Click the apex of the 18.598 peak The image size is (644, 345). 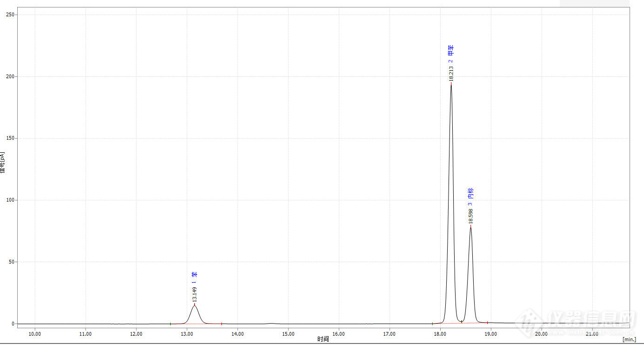pyautogui.click(x=470, y=226)
